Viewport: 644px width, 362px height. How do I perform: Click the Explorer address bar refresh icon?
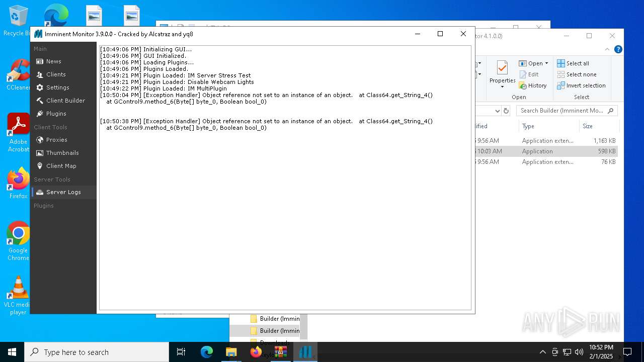coord(506,111)
